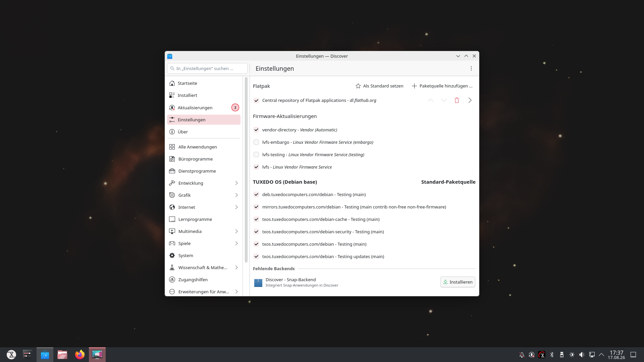Show hidden system tray icons

pos(601,355)
